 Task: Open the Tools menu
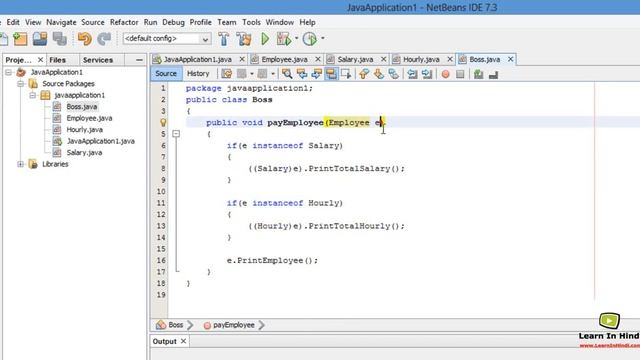pyautogui.click(x=251, y=22)
